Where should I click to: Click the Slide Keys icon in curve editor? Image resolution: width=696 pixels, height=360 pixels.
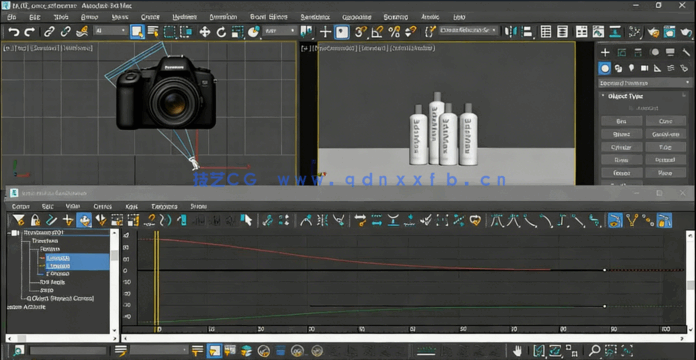coord(100,220)
